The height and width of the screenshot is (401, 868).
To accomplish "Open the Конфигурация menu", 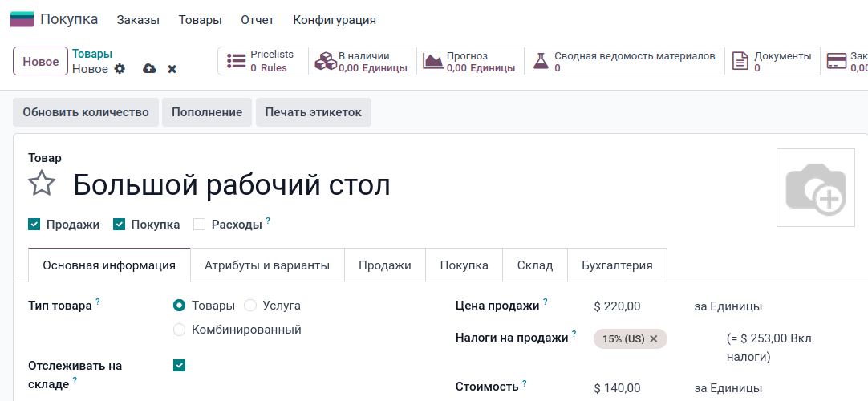I will coord(335,20).
